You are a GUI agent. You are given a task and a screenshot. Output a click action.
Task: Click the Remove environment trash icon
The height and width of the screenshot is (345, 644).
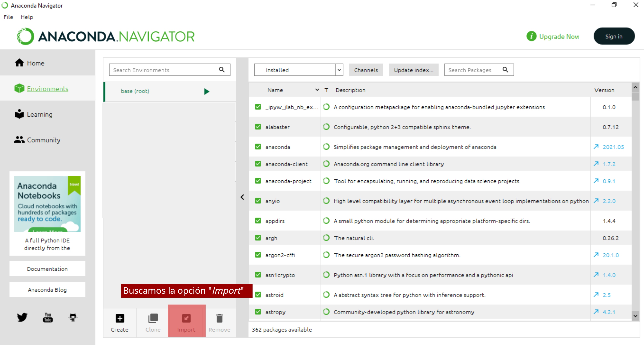[219, 318]
